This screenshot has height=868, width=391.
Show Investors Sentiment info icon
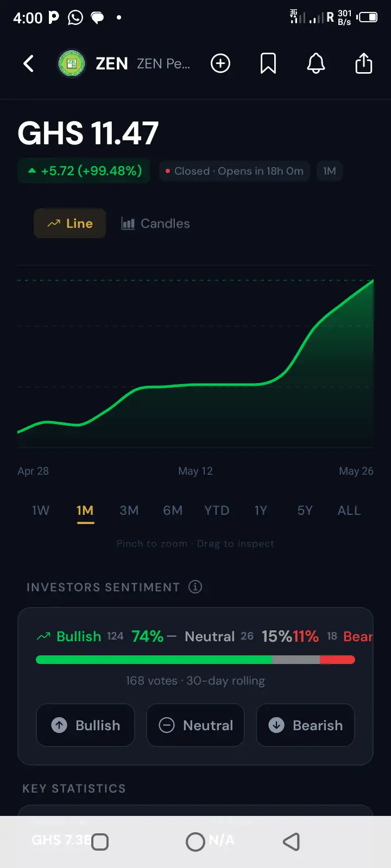[195, 586]
